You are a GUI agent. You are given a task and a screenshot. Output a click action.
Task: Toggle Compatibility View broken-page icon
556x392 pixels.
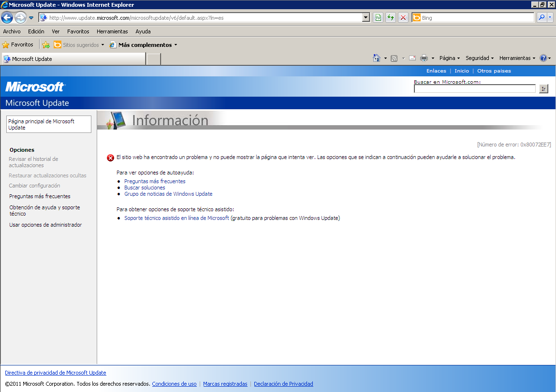click(x=379, y=18)
